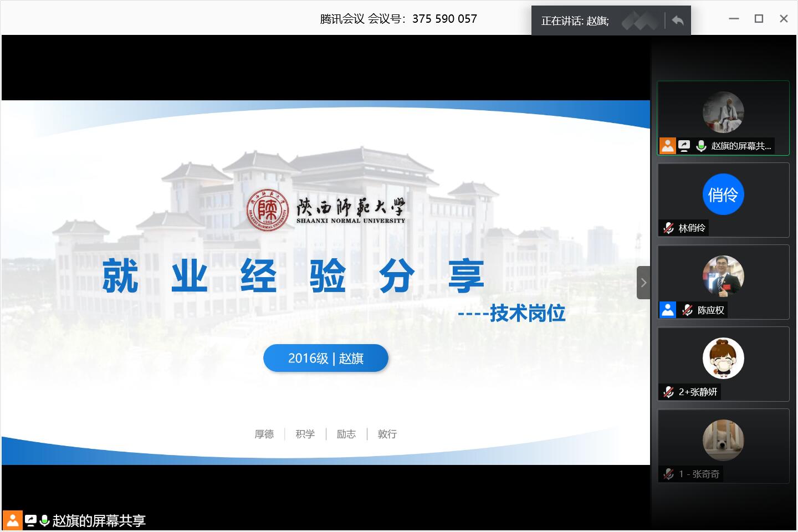
Task: Select the cartoon avatar of 2+张静妍
Action: 723,358
